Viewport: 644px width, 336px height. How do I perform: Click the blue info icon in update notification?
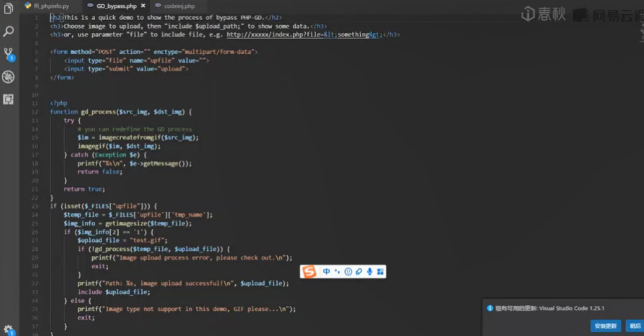point(490,308)
